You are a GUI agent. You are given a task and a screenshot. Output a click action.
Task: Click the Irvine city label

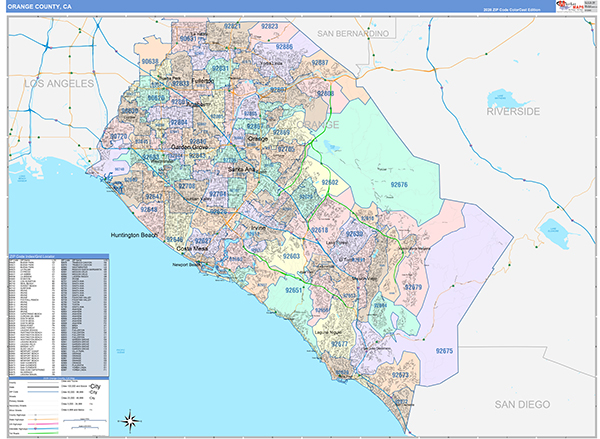pyautogui.click(x=259, y=228)
